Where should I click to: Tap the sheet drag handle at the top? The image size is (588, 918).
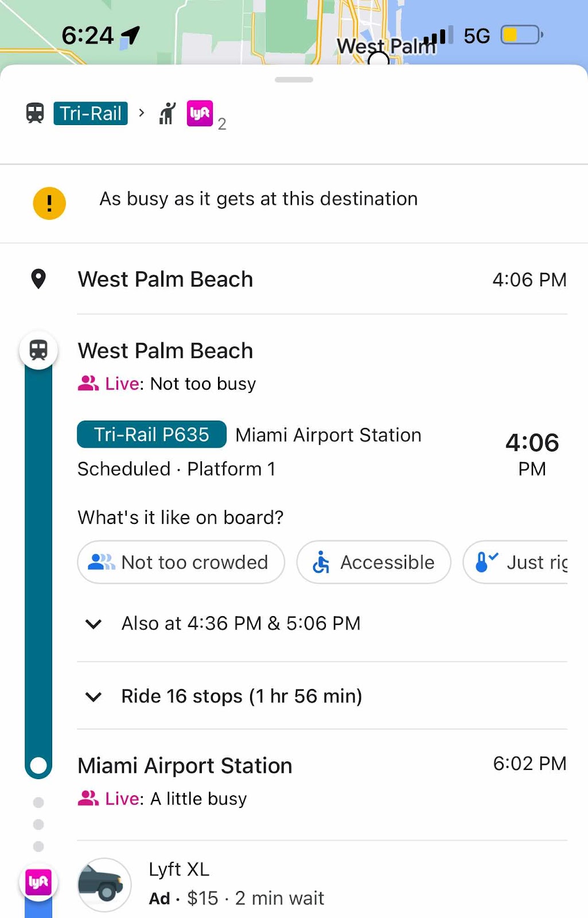[x=294, y=79]
